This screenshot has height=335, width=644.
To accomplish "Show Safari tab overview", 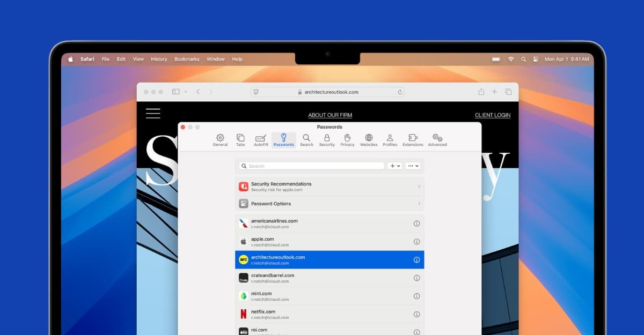I will click(x=508, y=92).
